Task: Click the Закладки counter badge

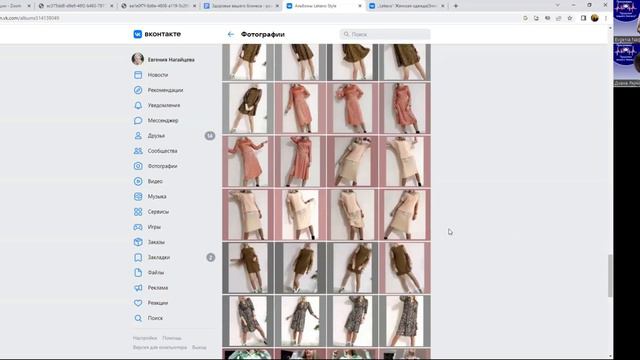Action: pos(211,257)
